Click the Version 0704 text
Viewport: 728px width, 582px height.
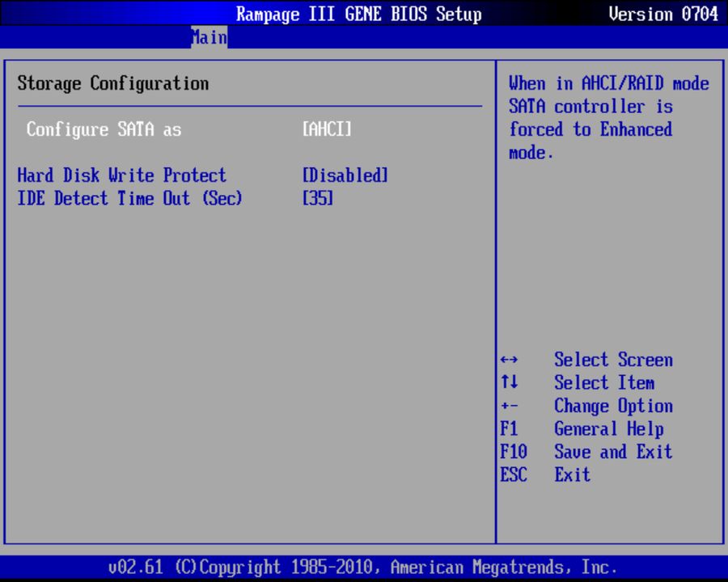click(x=663, y=14)
